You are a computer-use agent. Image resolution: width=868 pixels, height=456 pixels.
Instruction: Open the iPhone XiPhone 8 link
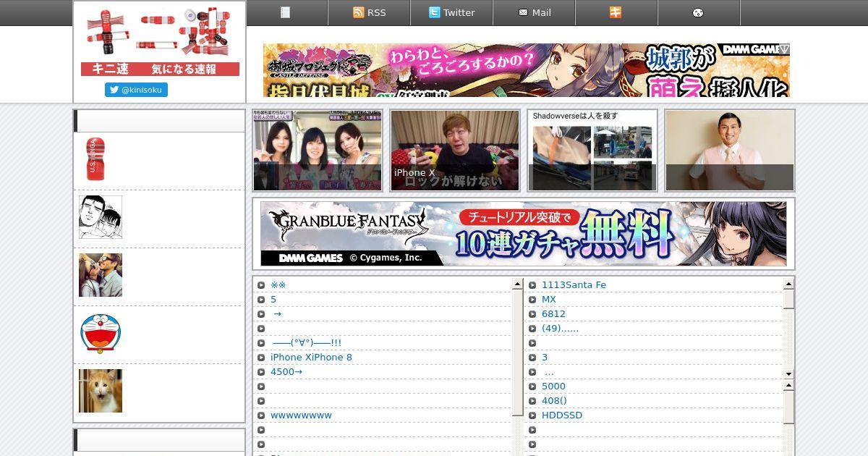tap(311, 357)
